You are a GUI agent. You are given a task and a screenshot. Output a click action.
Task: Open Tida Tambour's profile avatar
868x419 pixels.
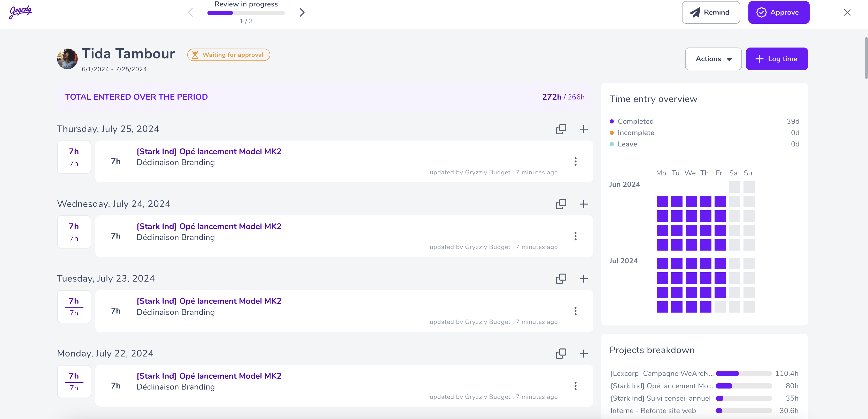67,59
